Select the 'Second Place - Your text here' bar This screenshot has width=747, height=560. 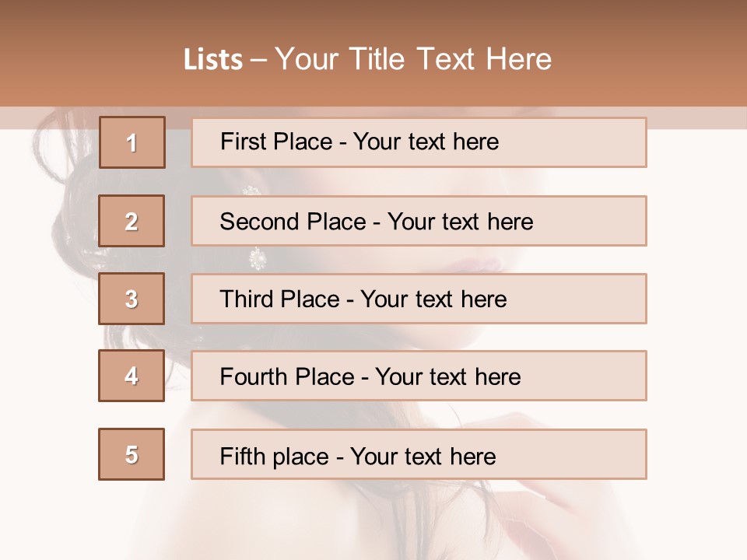tap(419, 221)
